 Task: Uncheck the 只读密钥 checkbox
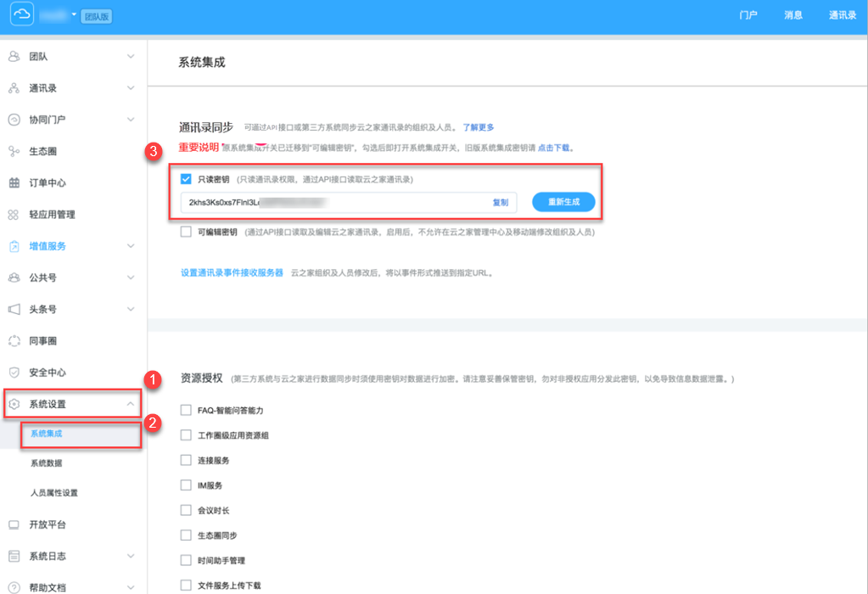click(186, 179)
